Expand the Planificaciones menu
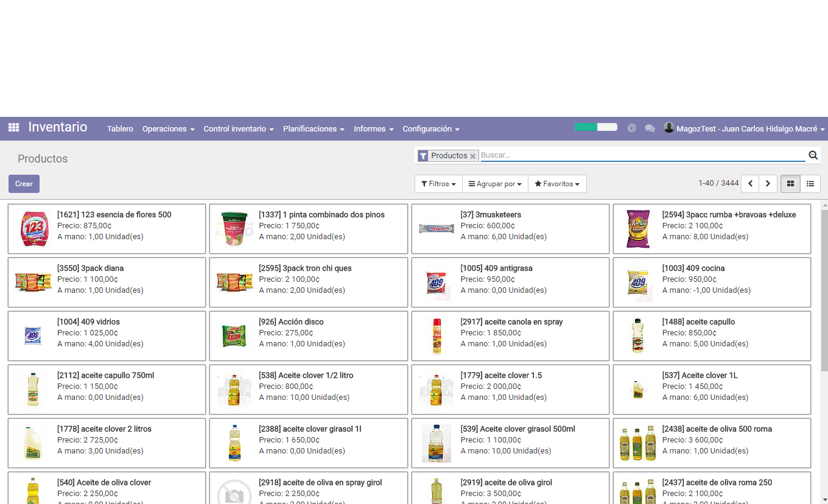This screenshot has width=828, height=504. coord(314,129)
